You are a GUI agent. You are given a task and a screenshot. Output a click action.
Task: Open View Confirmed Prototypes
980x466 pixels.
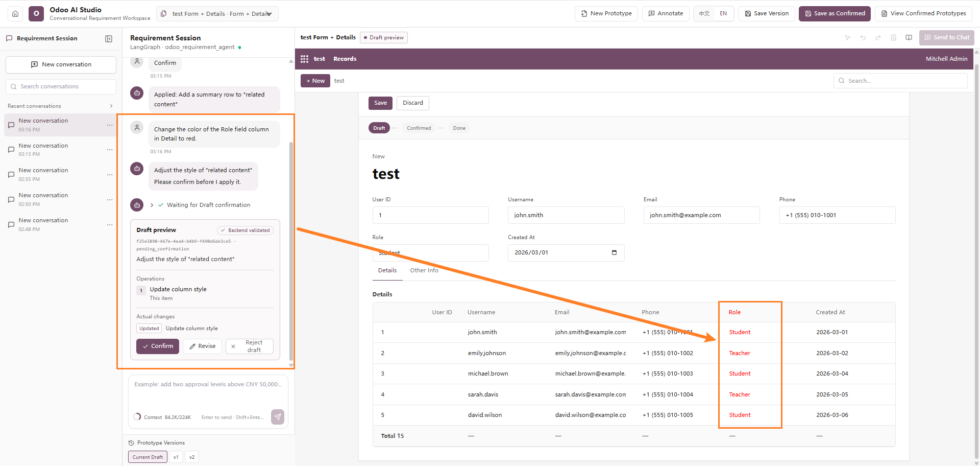point(924,14)
